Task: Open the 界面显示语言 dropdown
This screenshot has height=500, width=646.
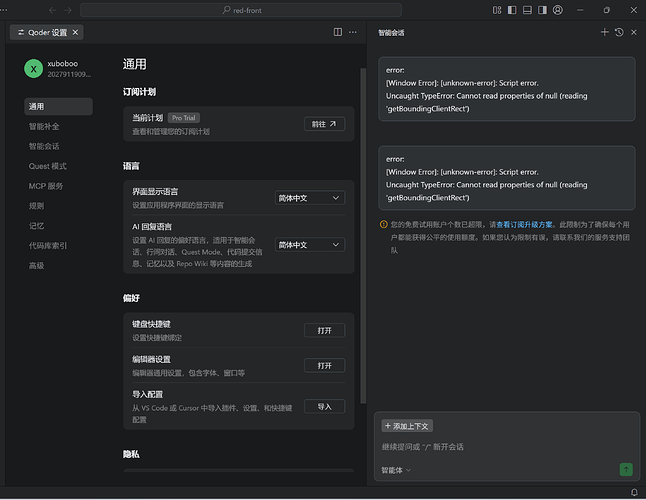Action: (x=309, y=198)
